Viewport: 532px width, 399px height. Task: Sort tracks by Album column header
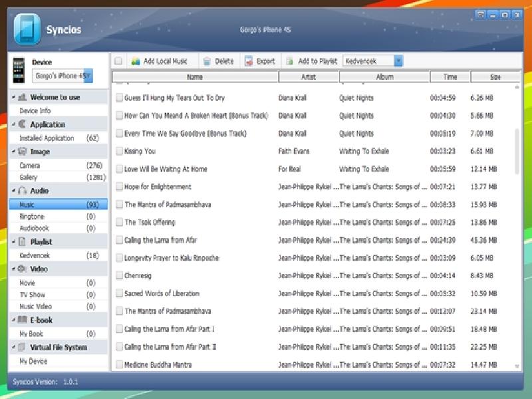coord(385,77)
